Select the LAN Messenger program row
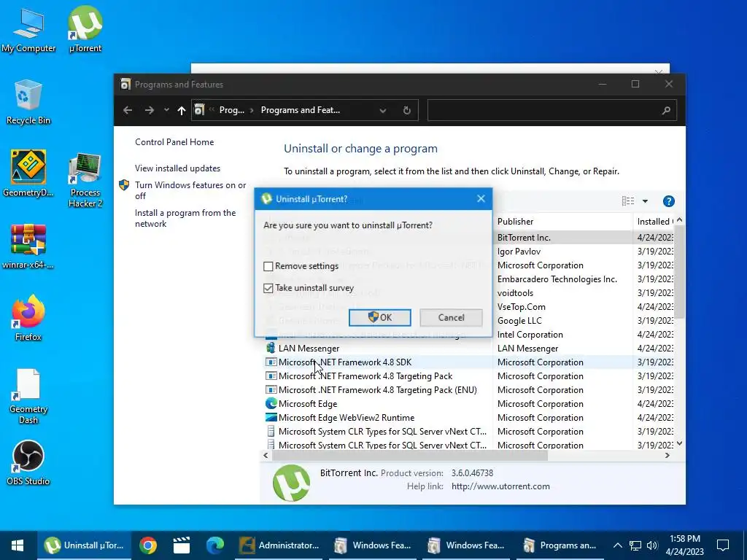The width and height of the screenshot is (747, 560). [469, 348]
